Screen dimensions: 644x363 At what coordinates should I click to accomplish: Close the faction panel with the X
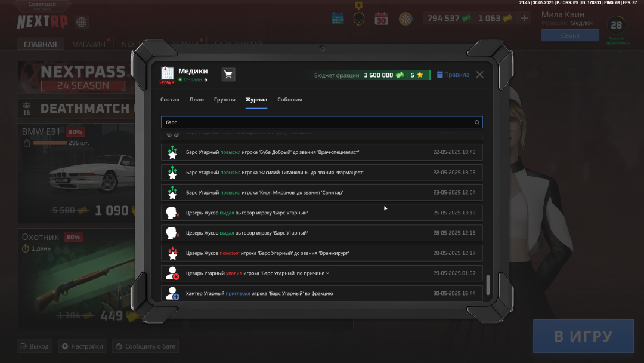point(479,75)
